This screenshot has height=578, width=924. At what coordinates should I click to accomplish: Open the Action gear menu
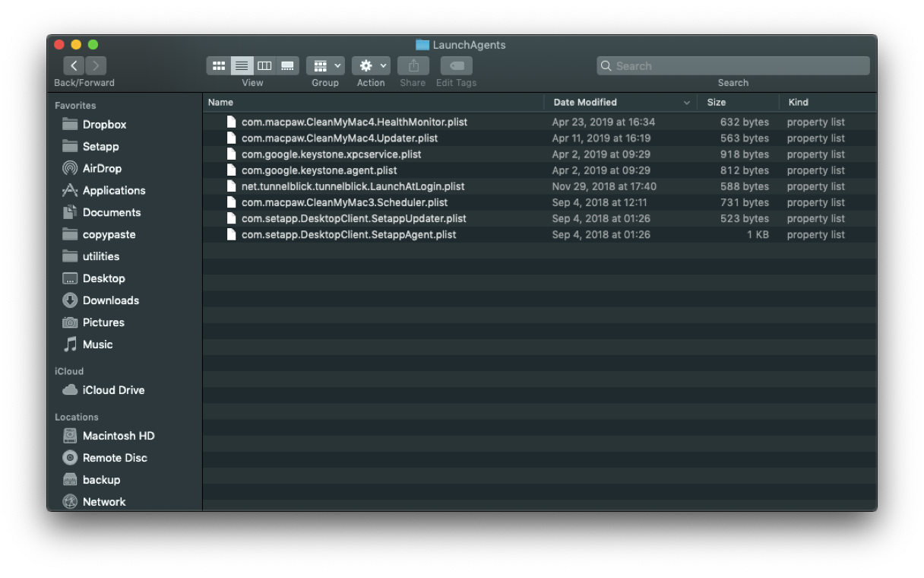click(372, 66)
